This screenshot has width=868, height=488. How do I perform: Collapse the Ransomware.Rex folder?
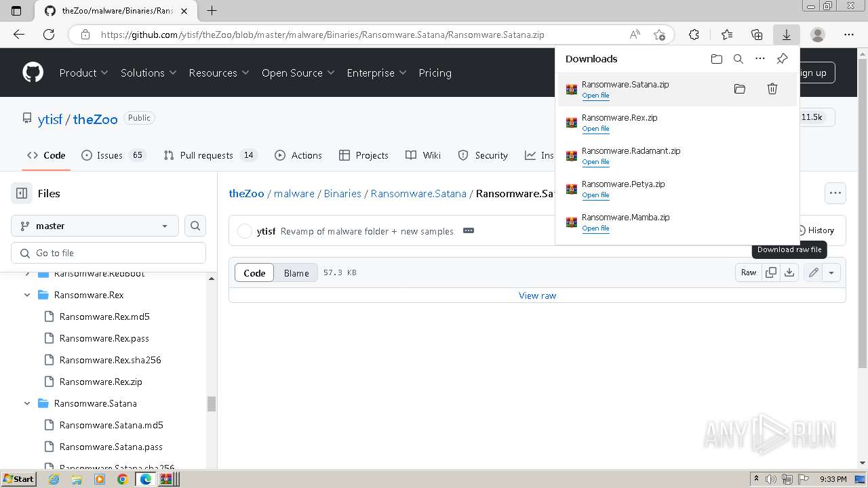27,295
